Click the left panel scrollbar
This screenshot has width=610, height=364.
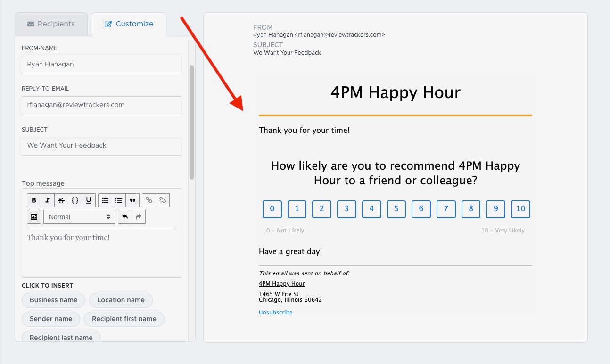[192, 122]
